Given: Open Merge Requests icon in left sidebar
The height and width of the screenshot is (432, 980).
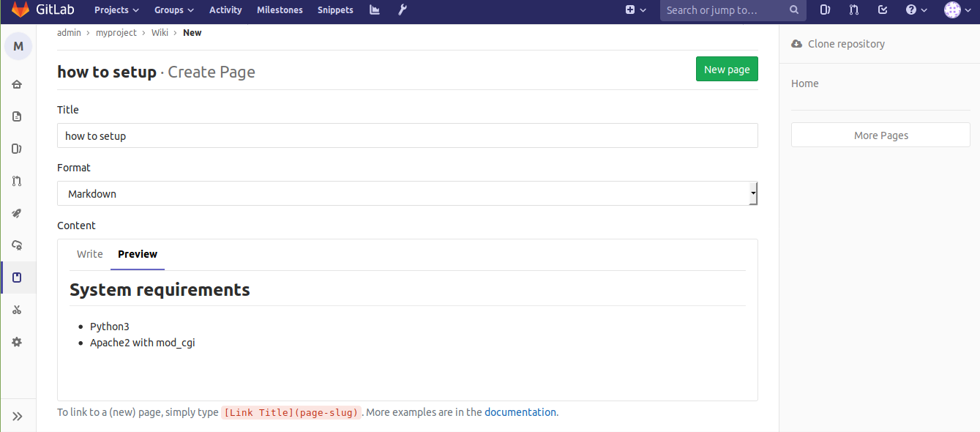Looking at the screenshot, I should 18,181.
